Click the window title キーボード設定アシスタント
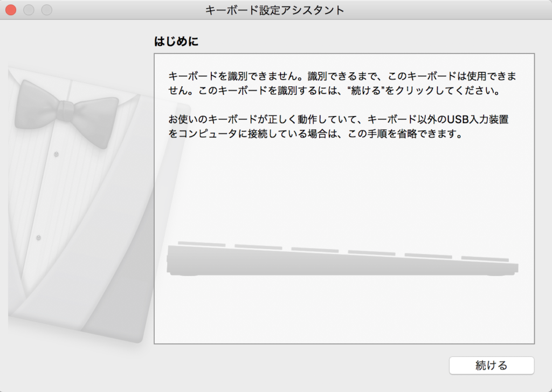 275,10
